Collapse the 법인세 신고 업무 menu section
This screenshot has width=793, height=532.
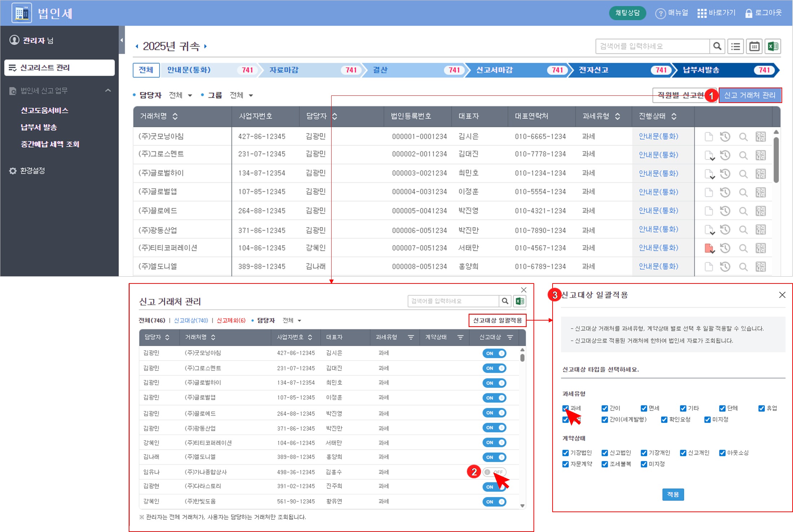click(108, 90)
